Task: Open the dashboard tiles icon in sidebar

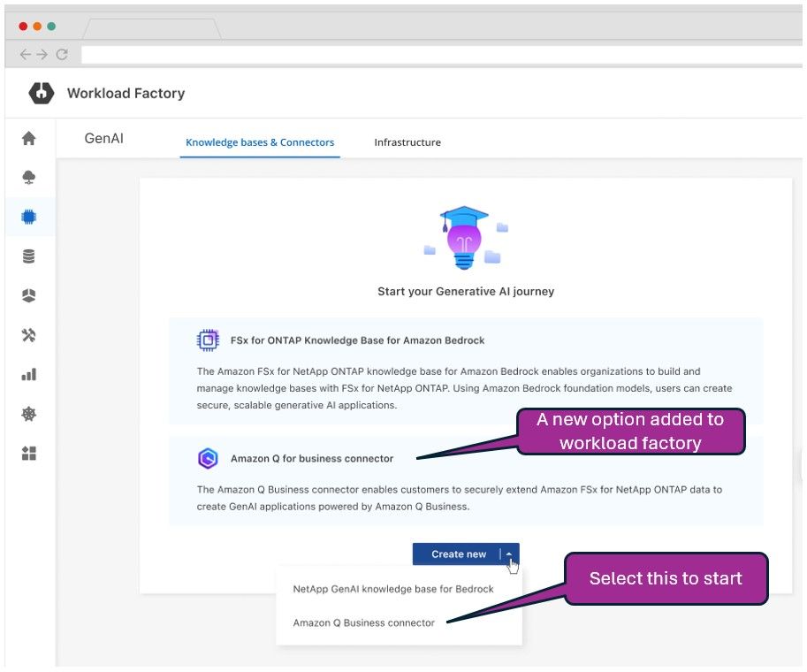Action: [x=29, y=453]
